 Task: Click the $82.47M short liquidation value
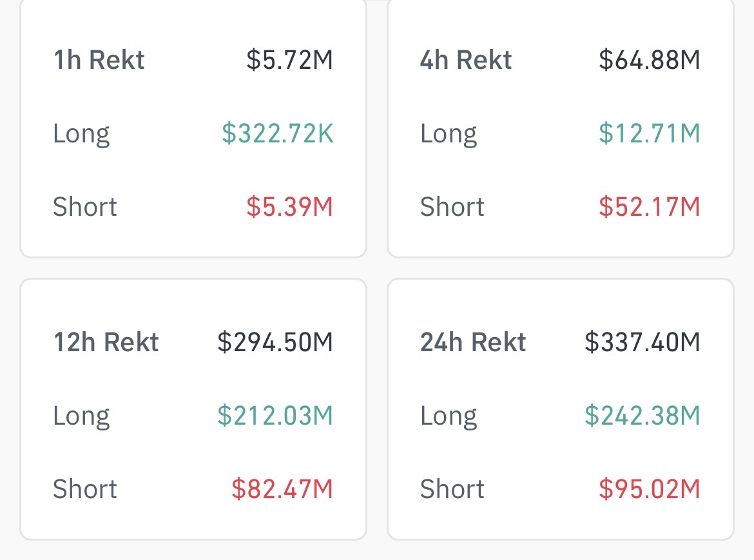click(x=282, y=489)
